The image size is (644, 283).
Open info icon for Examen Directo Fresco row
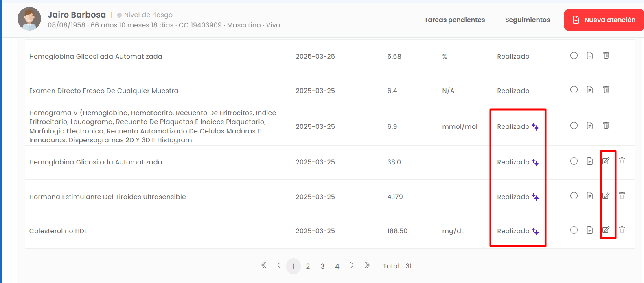(x=574, y=90)
